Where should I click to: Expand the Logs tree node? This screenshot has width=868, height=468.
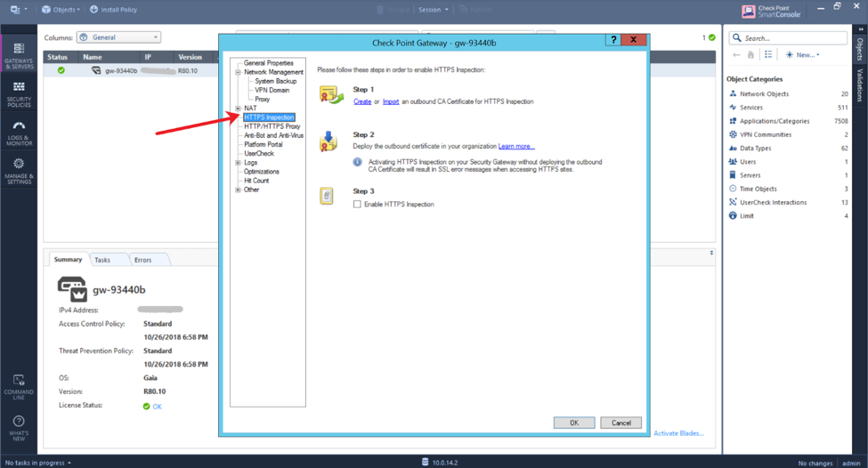click(x=238, y=163)
